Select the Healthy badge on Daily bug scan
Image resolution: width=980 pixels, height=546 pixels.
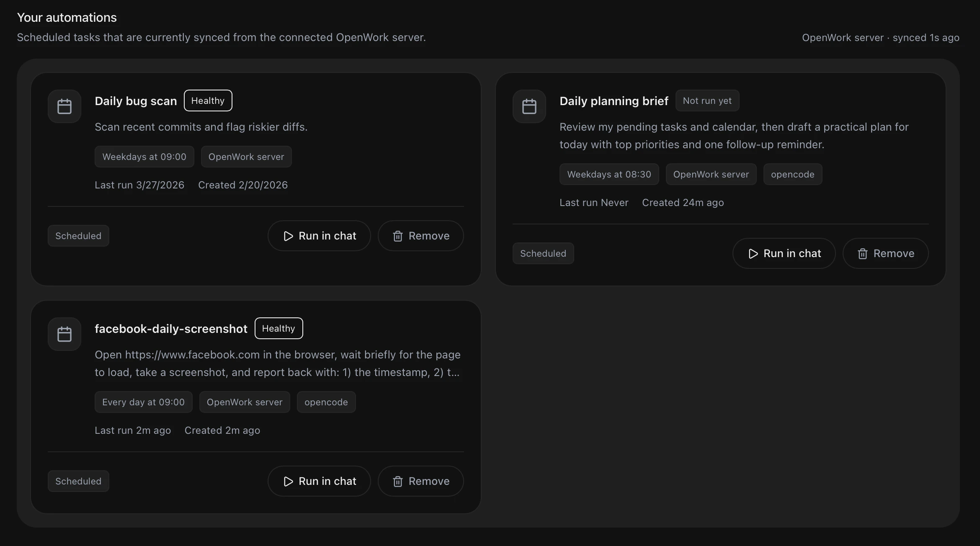208,100
